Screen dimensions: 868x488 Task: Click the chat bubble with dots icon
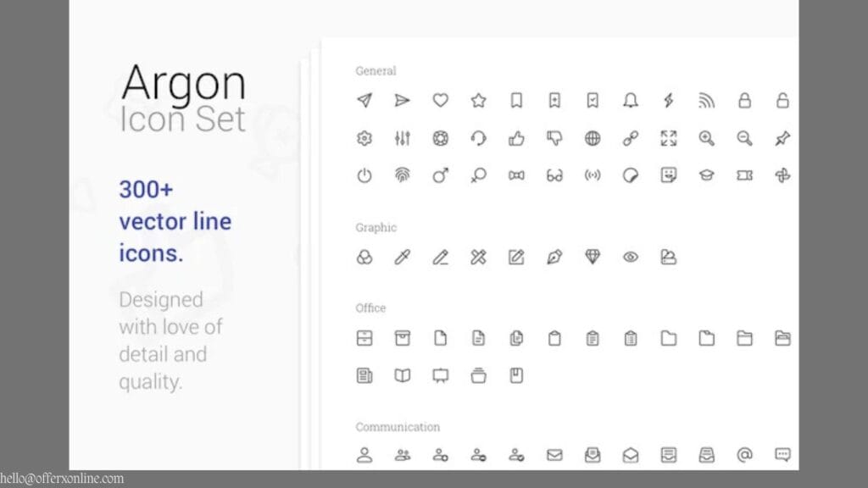pos(782,455)
